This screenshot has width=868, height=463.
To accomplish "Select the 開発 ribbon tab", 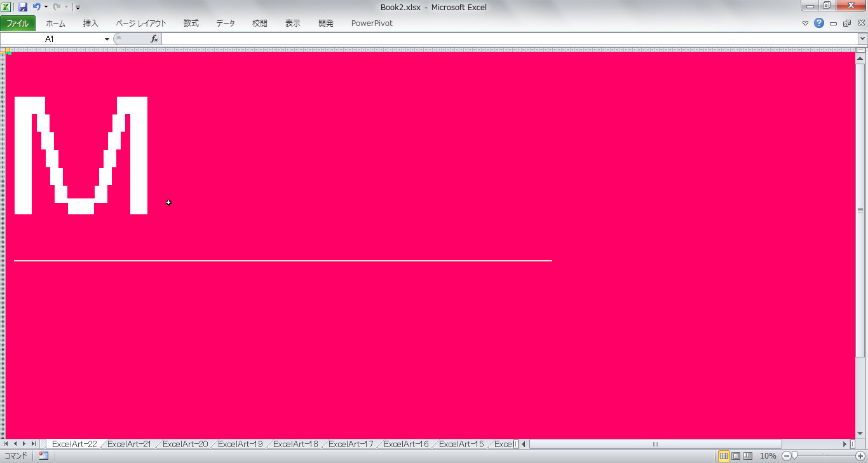I will (326, 24).
